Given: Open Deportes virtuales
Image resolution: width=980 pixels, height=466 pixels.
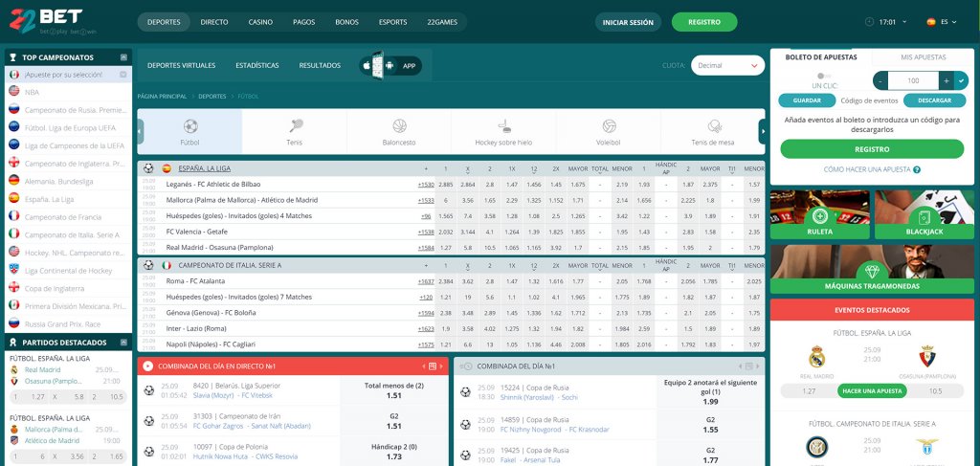Looking at the screenshot, I should [181, 66].
